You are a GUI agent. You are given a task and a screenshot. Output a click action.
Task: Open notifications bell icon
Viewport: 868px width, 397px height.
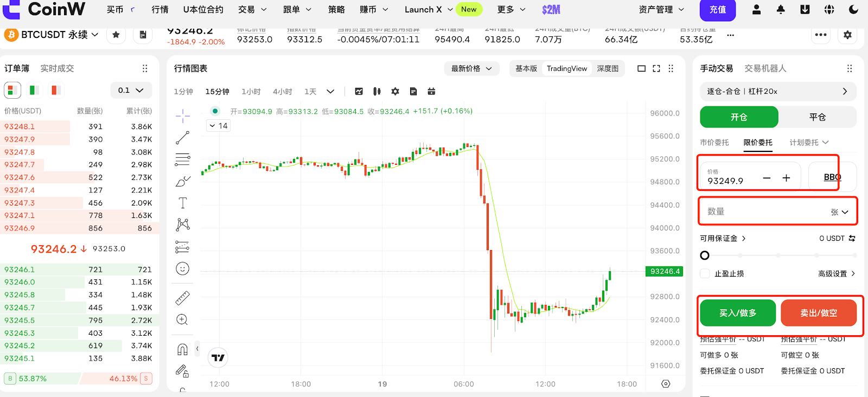(781, 9)
